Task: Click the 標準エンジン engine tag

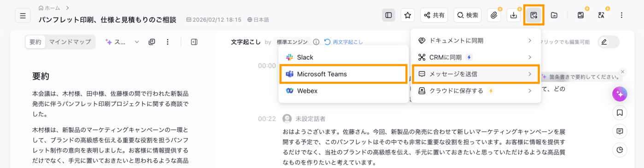Action: coord(292,42)
